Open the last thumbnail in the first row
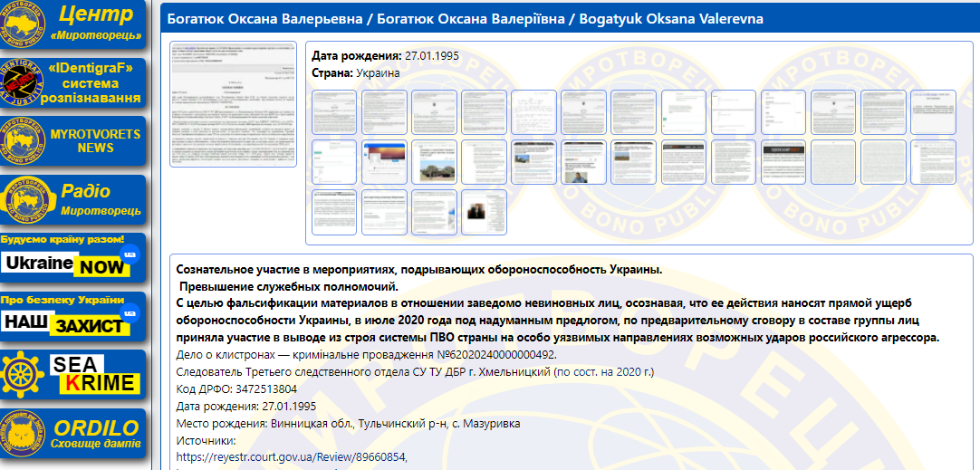This screenshot has width=980, height=470. point(932,112)
